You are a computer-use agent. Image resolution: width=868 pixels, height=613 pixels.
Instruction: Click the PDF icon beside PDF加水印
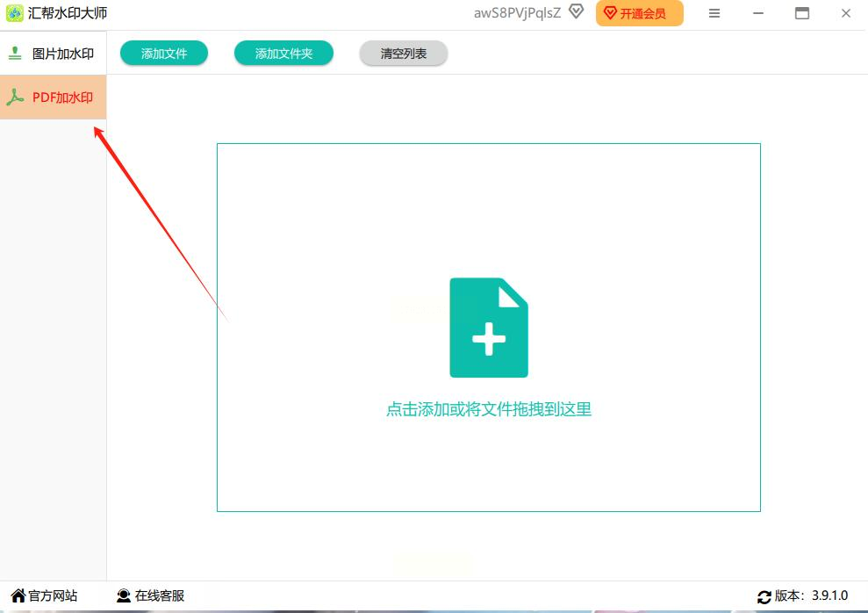coord(15,97)
